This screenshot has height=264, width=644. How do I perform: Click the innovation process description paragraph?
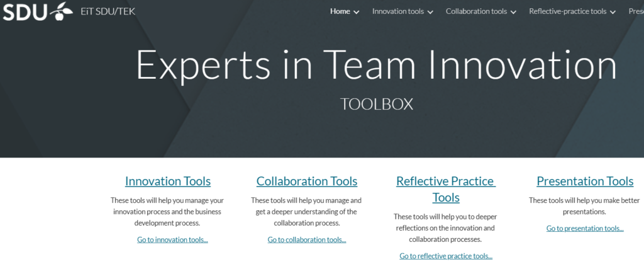coord(167,212)
